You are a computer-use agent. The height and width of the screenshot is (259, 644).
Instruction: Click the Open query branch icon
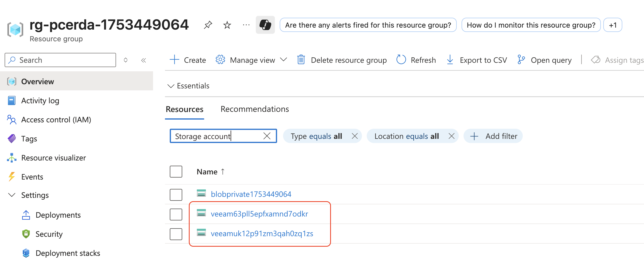pyautogui.click(x=521, y=60)
